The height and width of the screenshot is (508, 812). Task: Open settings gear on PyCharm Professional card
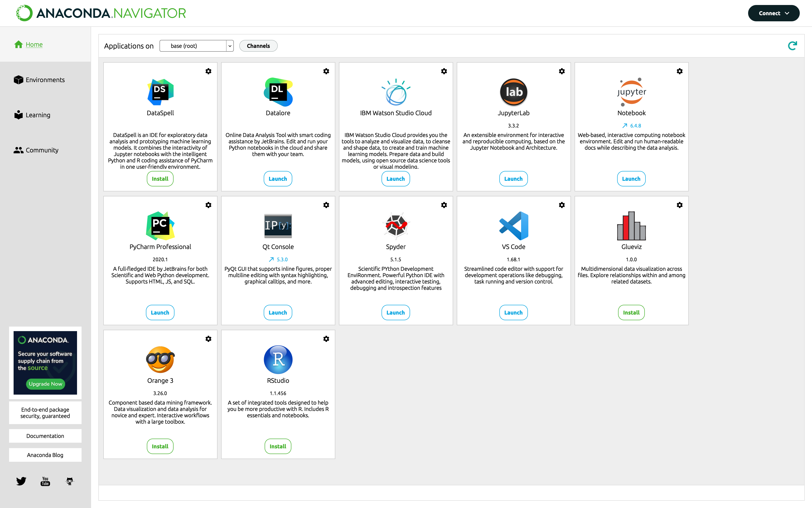coord(208,205)
